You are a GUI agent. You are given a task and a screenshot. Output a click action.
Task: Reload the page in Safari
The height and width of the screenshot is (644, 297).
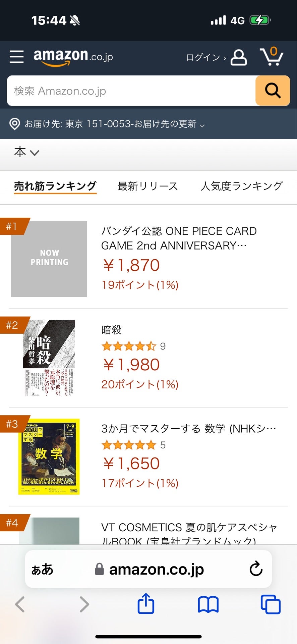(256, 569)
